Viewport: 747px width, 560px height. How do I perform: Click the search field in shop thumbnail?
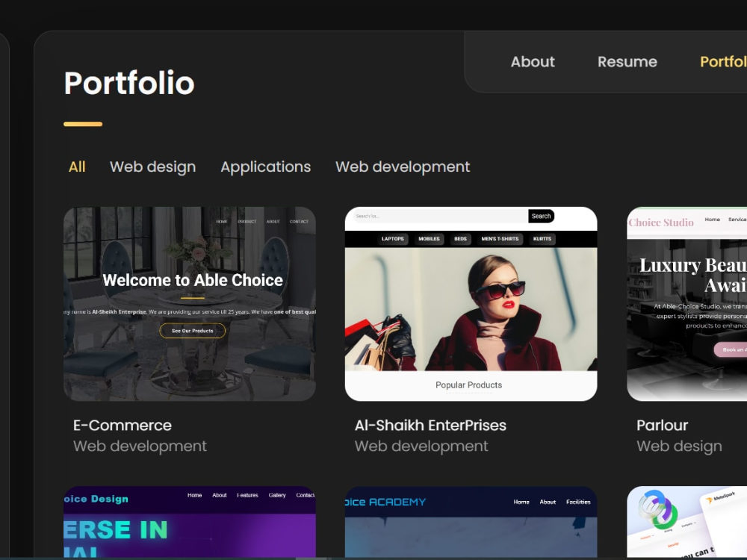[x=441, y=216]
